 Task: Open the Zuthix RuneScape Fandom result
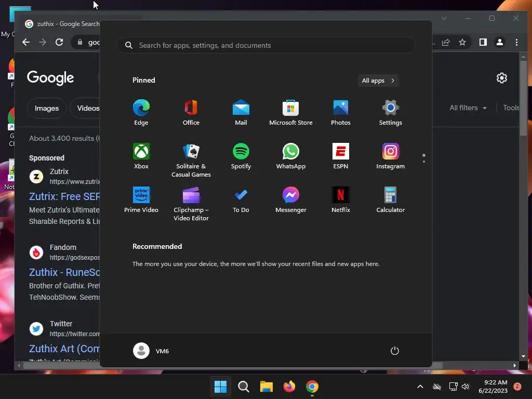64,272
